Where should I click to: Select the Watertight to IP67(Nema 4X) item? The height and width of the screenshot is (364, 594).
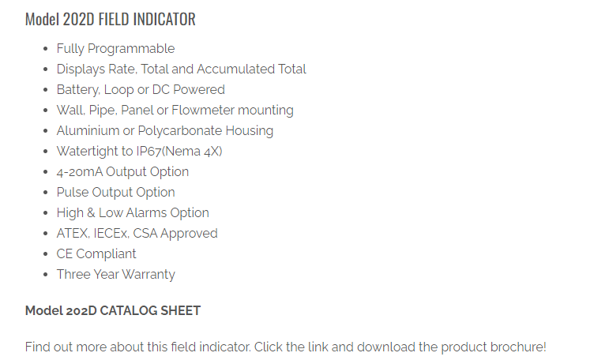coord(139,152)
